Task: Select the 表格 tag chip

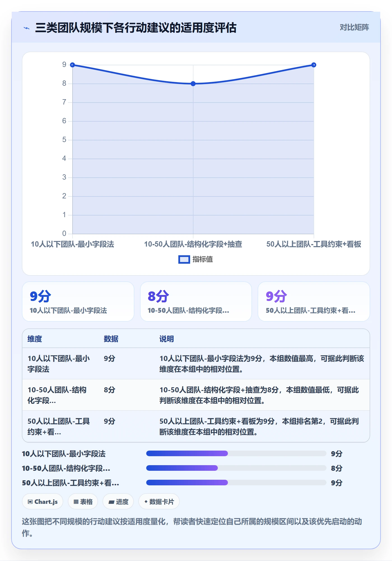Action: 83,502
